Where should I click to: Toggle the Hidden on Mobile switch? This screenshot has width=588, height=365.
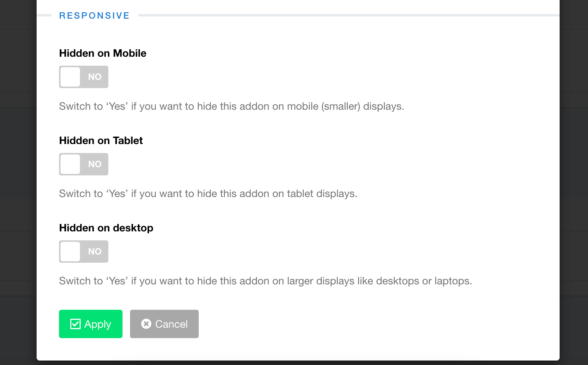click(x=84, y=77)
